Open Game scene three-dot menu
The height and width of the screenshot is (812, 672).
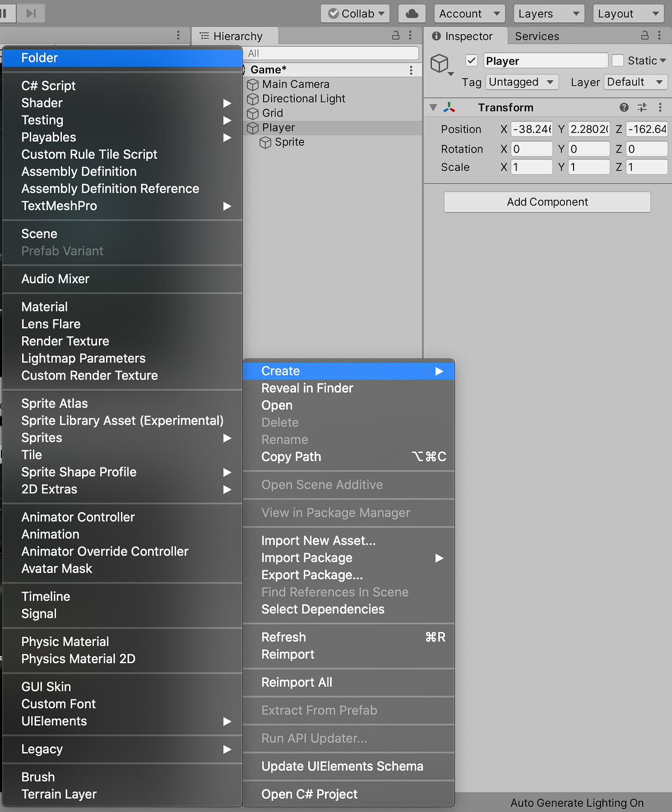411,70
